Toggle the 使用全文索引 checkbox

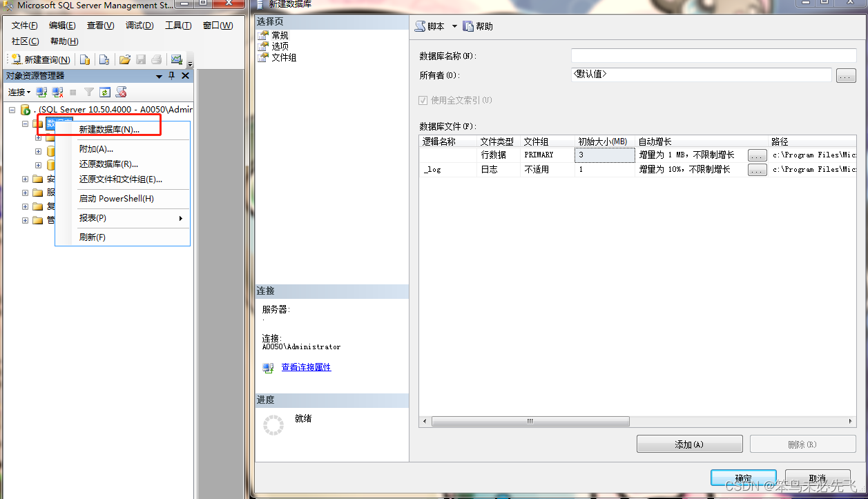(423, 101)
